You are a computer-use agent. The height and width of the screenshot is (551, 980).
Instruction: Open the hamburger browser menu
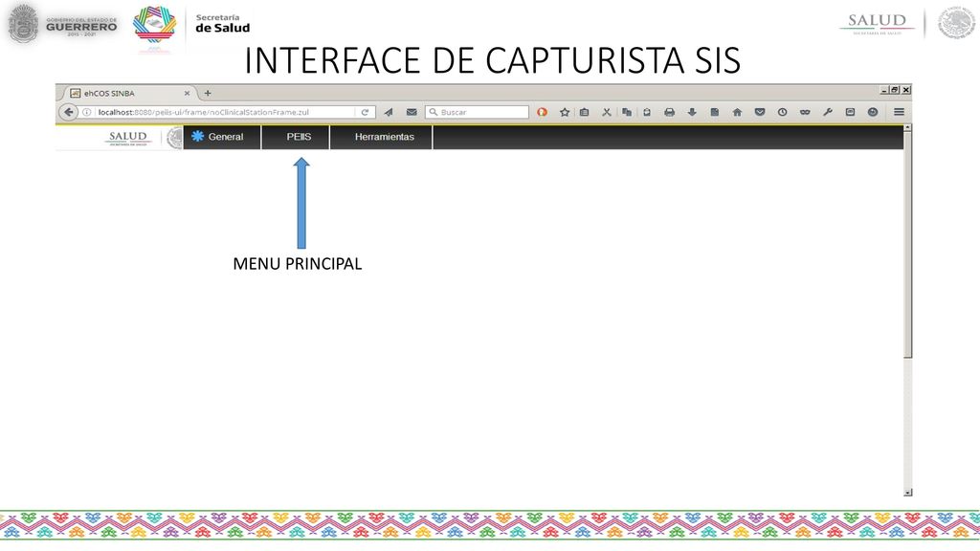coord(899,113)
